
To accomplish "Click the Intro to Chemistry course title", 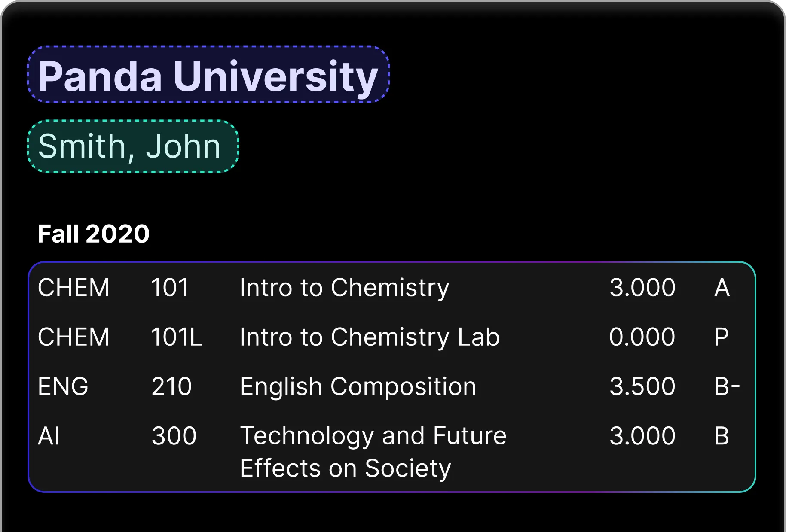I will (x=344, y=287).
